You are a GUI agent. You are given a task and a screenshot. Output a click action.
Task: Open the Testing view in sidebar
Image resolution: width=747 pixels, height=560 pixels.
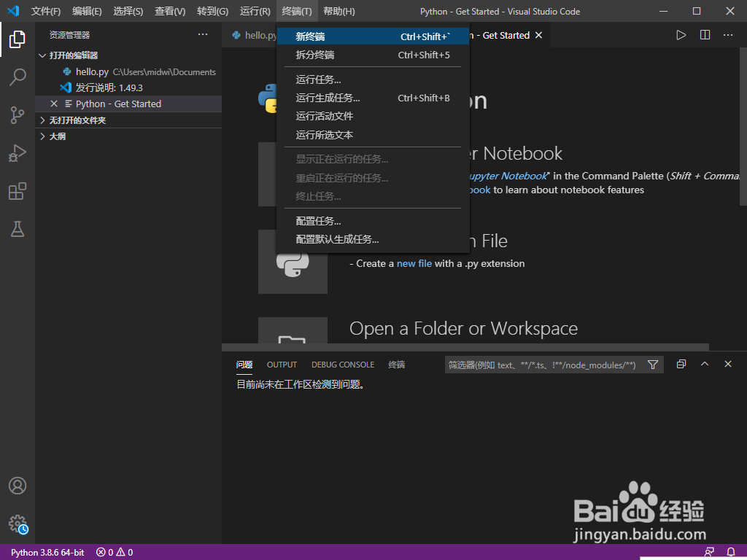[18, 229]
